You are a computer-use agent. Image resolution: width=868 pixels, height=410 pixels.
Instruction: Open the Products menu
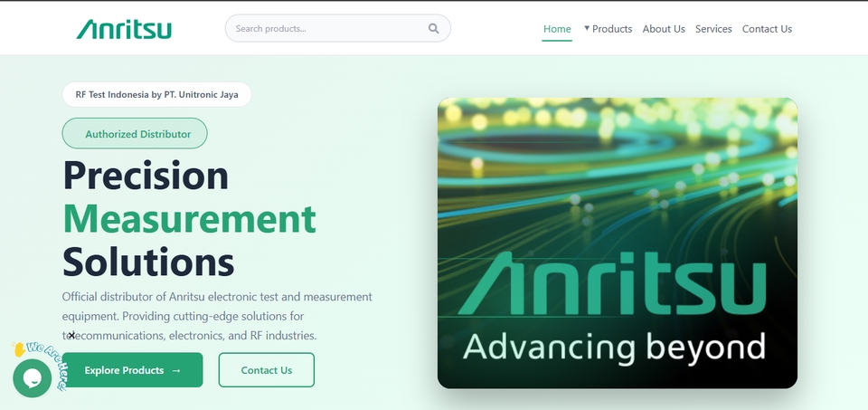(612, 29)
